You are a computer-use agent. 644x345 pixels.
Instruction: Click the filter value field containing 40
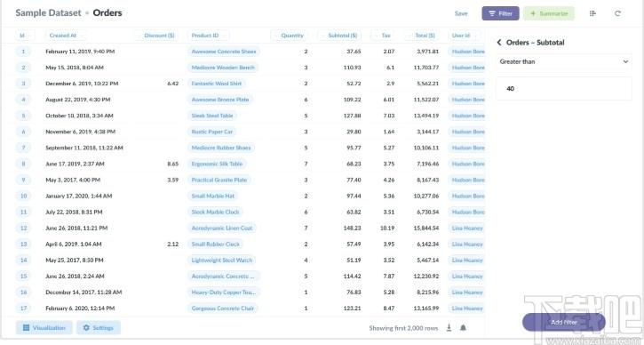(x=564, y=88)
